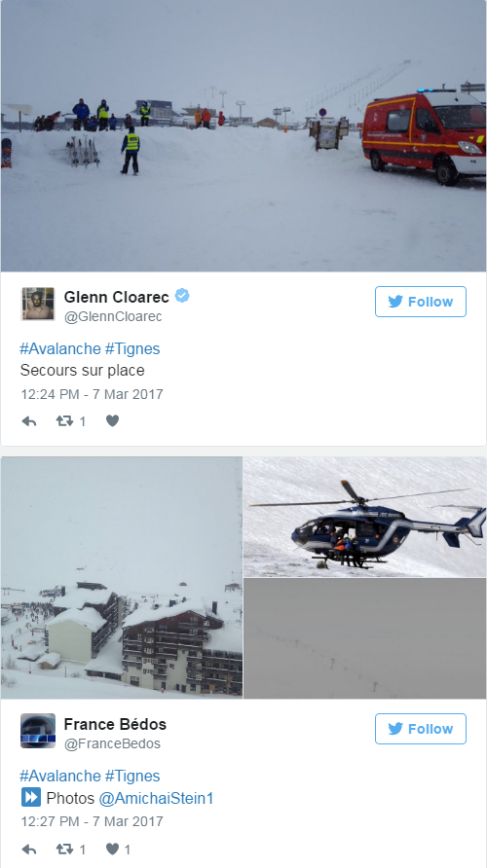Open #Tignes hashtag in France Bédos's tweet

click(132, 777)
